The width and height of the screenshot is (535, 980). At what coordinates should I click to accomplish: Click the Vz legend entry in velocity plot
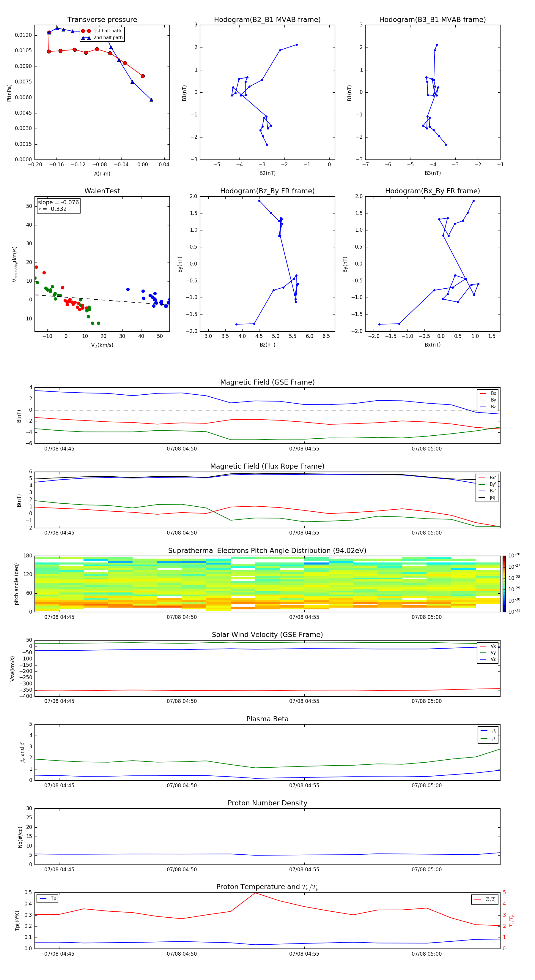(488, 659)
